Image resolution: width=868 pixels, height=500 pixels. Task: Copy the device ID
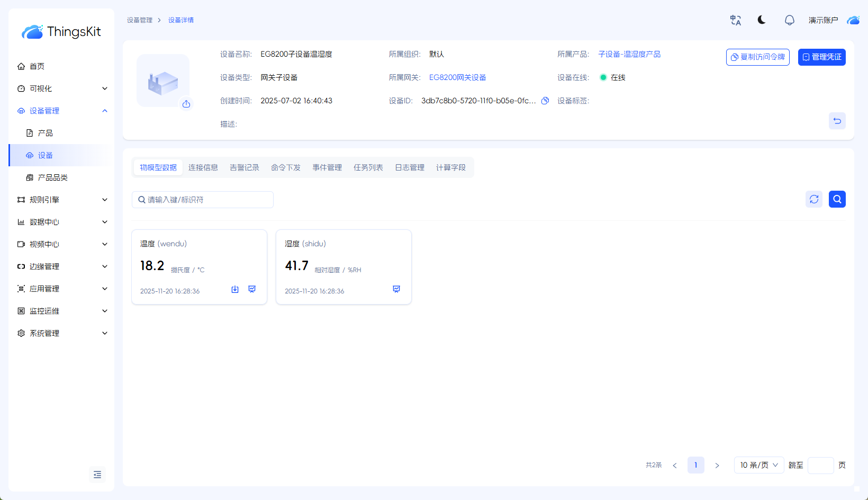545,101
